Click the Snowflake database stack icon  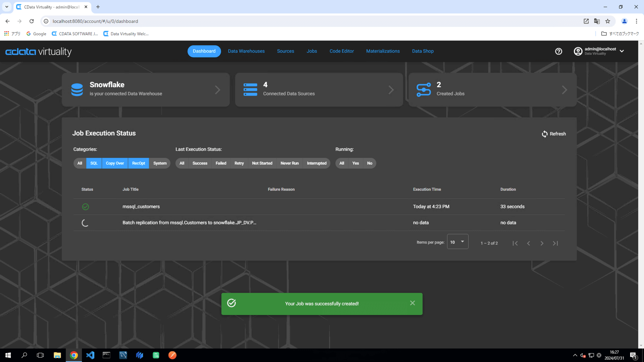tap(77, 89)
